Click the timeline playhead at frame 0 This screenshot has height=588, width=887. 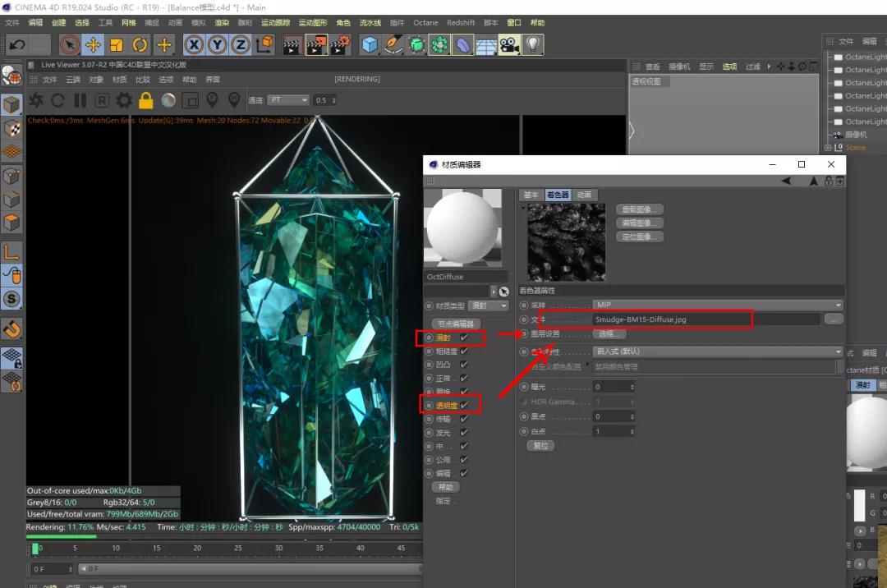pos(35,549)
